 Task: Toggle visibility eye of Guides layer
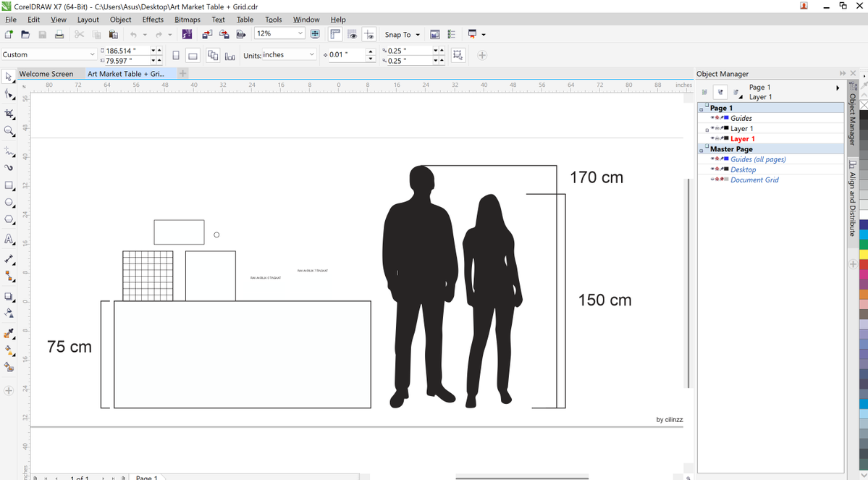coord(712,118)
